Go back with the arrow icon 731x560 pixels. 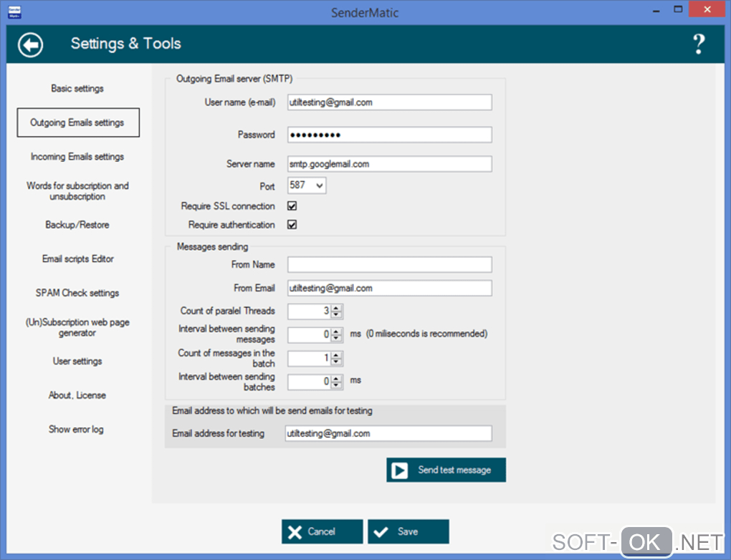tap(30, 44)
